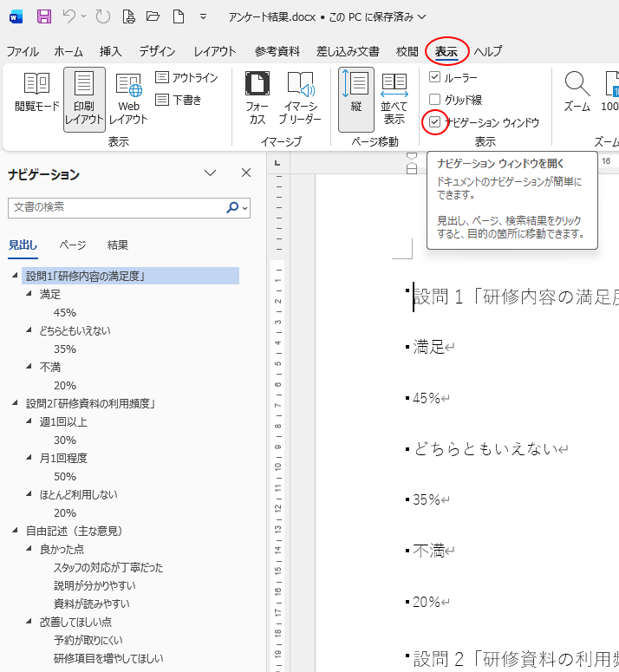Collapse the 満足 heading triangle
The width and height of the screenshot is (619, 672).
(29, 294)
